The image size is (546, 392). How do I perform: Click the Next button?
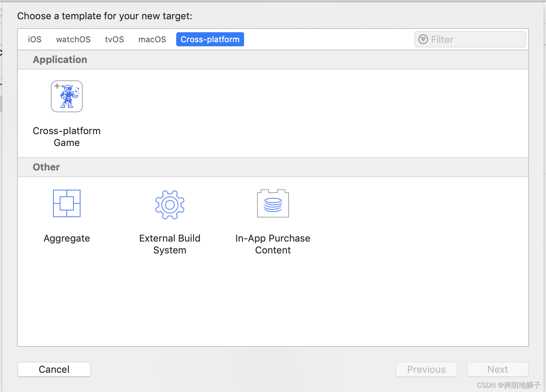tap(498, 369)
